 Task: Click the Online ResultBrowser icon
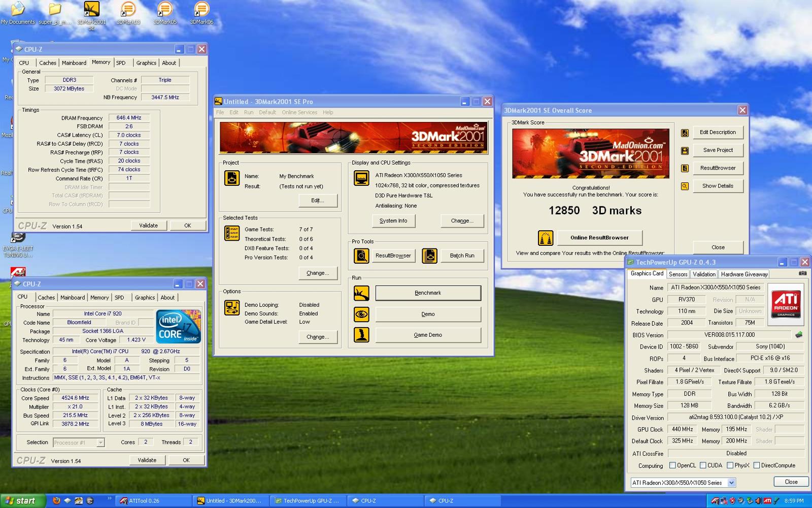(546, 237)
